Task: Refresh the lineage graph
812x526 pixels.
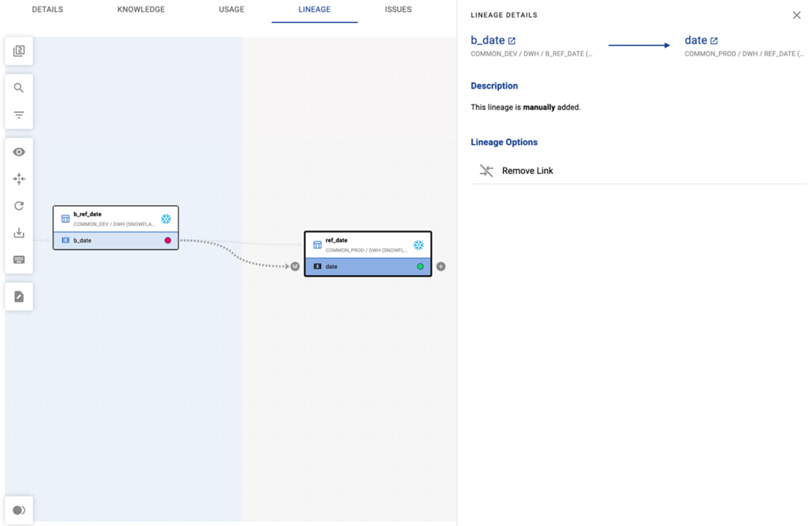Action: point(19,206)
